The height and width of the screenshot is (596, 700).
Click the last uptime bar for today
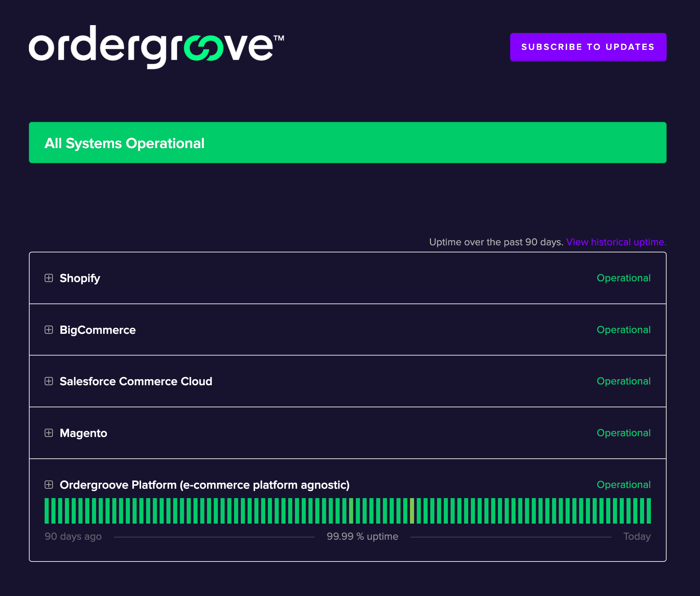(648, 511)
